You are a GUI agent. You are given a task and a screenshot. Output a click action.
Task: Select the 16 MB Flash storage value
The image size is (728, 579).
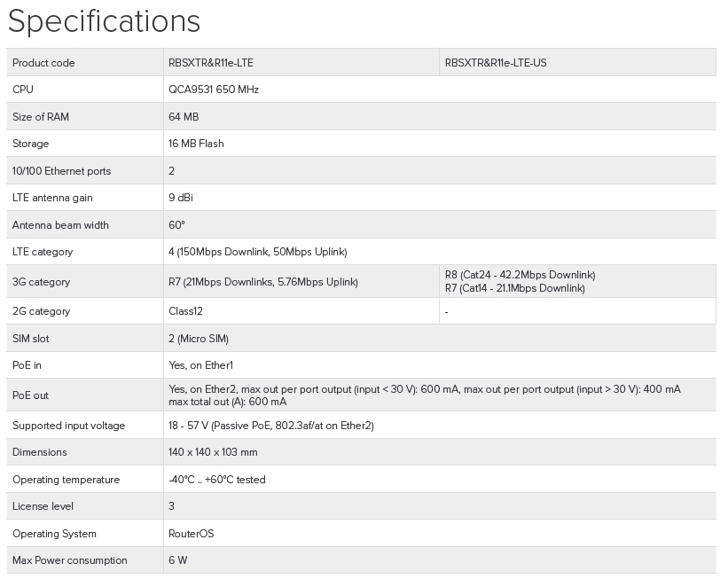196,144
